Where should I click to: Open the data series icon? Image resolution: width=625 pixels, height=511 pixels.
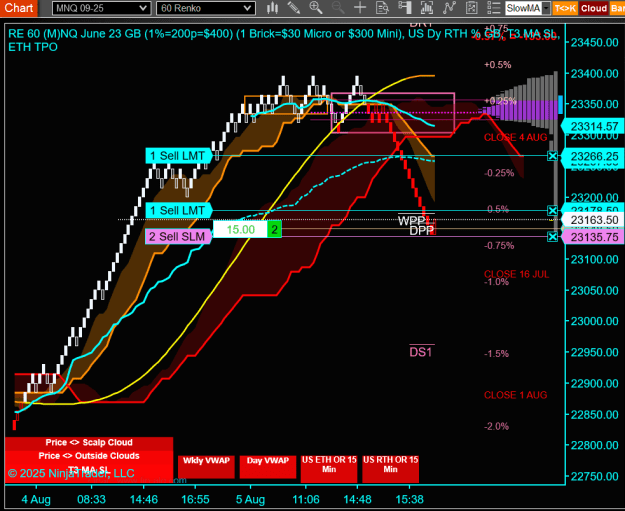point(427,8)
